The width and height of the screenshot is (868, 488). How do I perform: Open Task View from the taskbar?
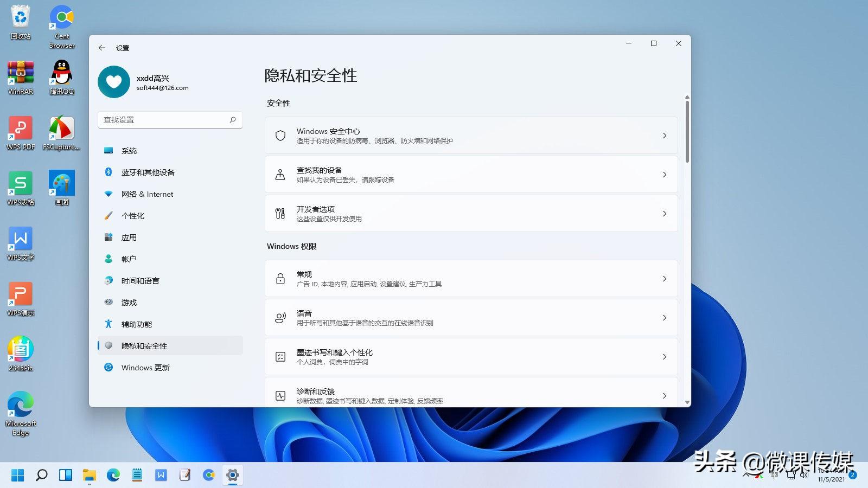pos(66,475)
